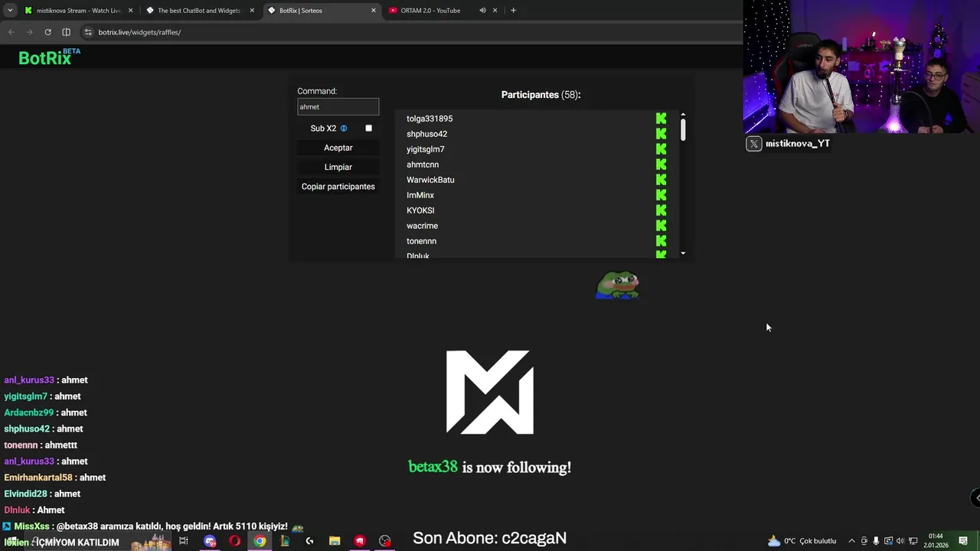
Task: Click chat user Emirhankartal58
Action: [x=38, y=478]
